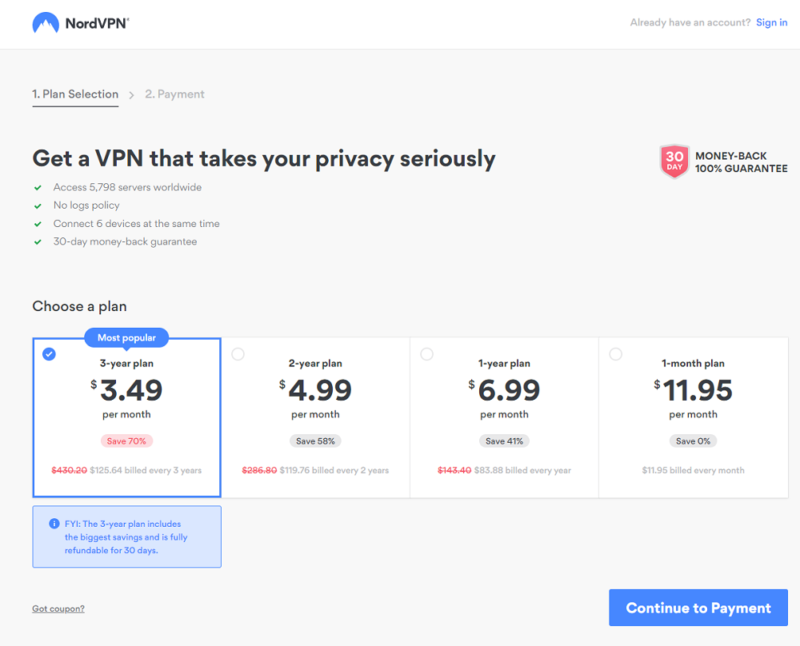Click the "Got coupon?" link
The image size is (800, 646).
point(58,608)
